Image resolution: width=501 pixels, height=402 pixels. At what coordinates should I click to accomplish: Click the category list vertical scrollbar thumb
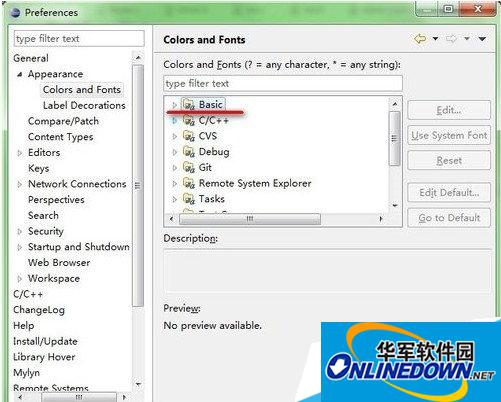pyautogui.click(x=394, y=138)
